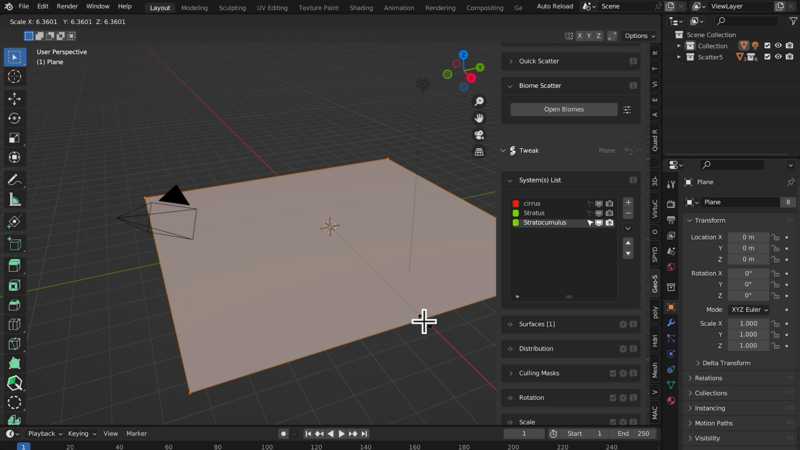Viewport: 800px width, 450px height.
Task: Select the Transform tool
Action: tap(14, 157)
